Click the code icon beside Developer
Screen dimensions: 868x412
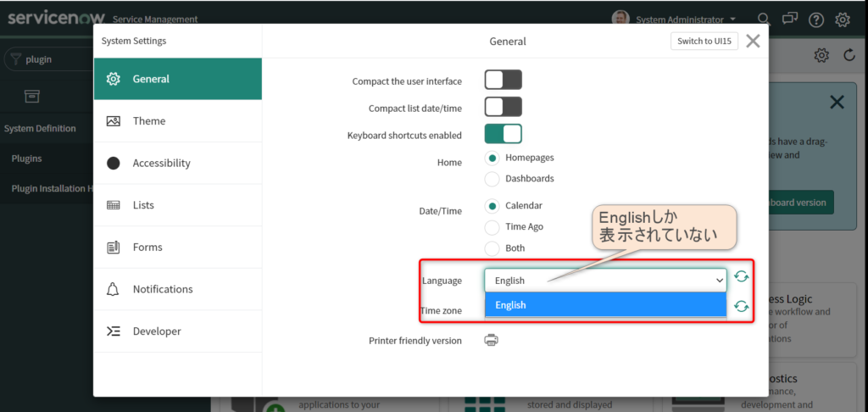coord(113,331)
